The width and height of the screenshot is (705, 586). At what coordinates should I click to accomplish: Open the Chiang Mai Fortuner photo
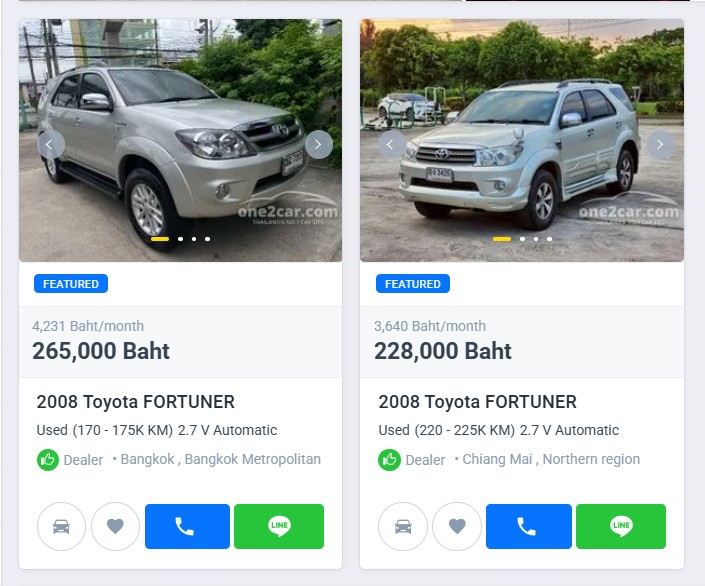[x=522, y=140]
